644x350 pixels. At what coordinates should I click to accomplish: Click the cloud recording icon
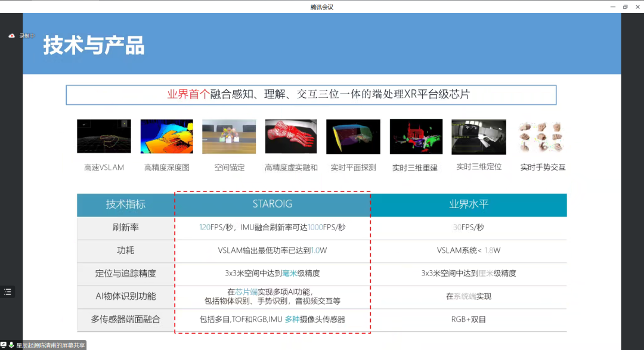point(11,36)
